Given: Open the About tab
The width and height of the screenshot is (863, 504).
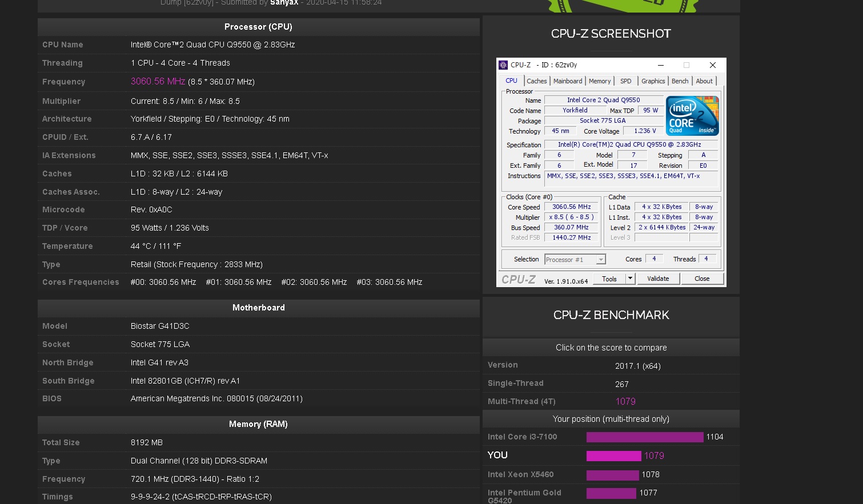Looking at the screenshot, I should [704, 81].
